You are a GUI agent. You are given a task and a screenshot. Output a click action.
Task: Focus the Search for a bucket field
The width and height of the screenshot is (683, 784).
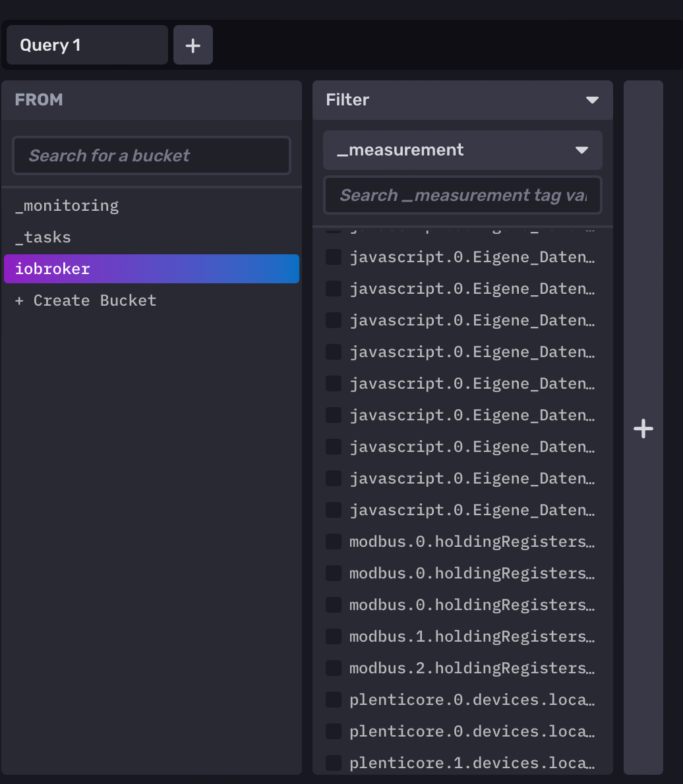tap(152, 155)
